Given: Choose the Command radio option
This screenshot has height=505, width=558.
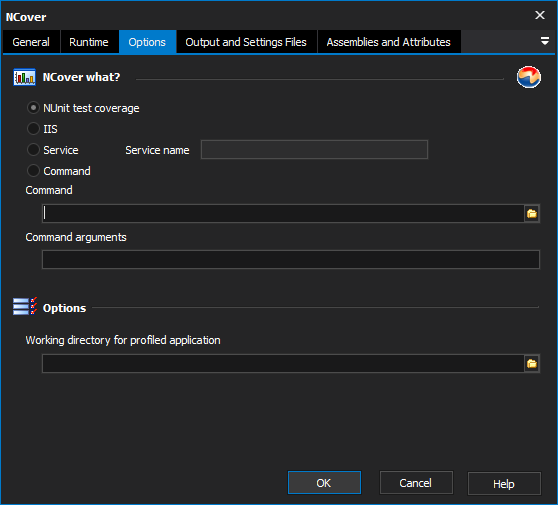Looking at the screenshot, I should pos(59,171).
